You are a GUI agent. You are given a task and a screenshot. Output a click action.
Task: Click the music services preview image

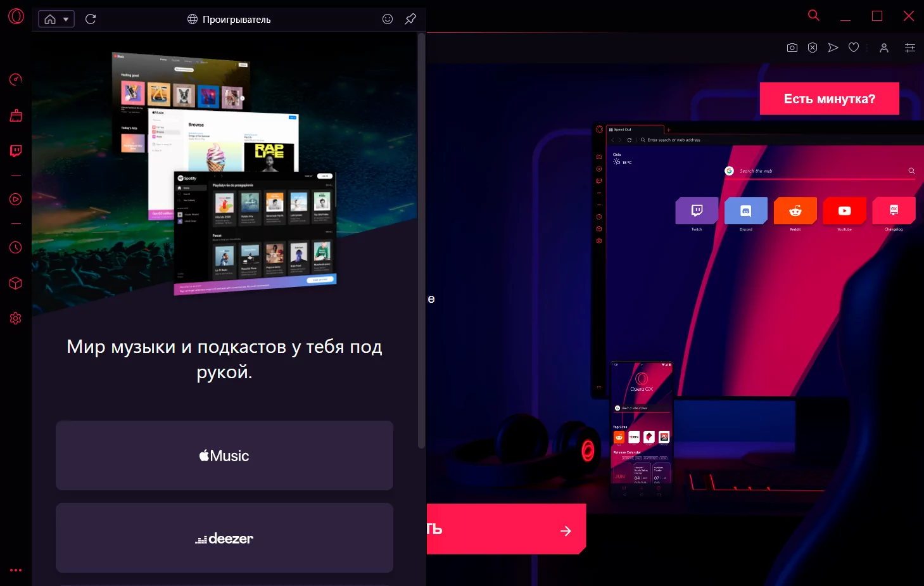pos(224,173)
